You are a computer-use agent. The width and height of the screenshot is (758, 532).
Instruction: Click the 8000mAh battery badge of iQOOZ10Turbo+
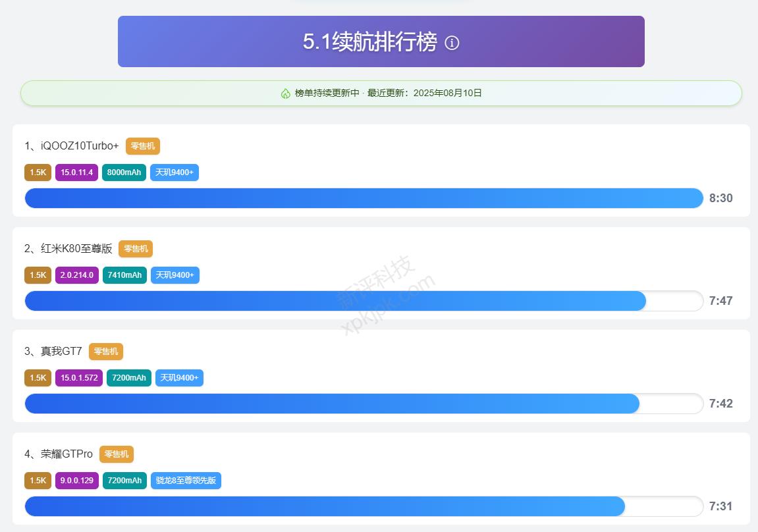(x=124, y=173)
